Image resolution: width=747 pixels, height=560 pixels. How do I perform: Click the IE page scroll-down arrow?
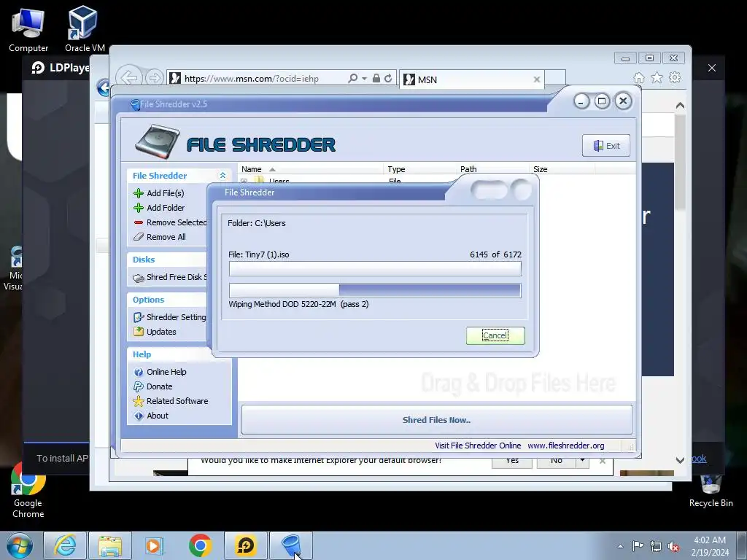(681, 460)
